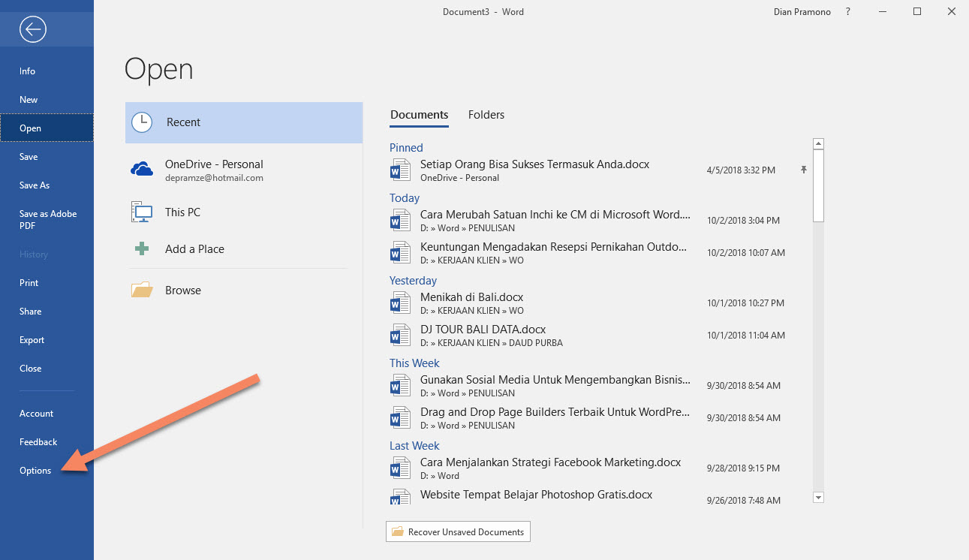
Task: Unpin Setiap Orang Bisa Sukses Termasuk Anda.docx
Action: pos(802,170)
